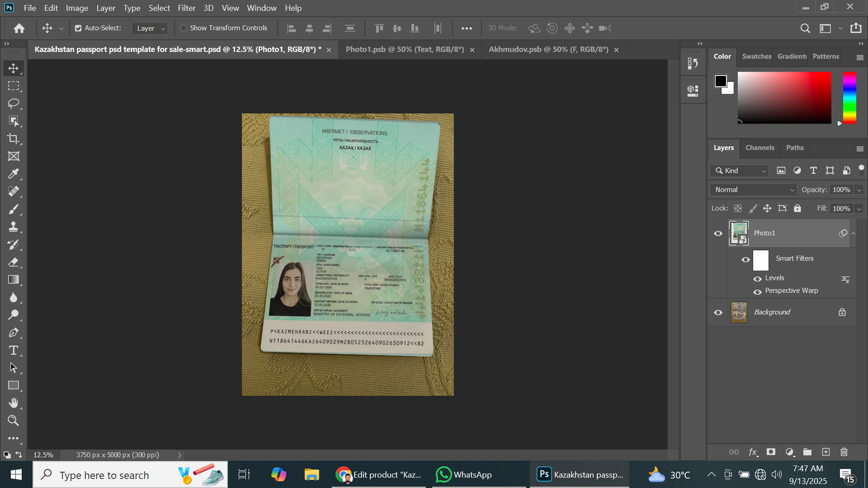Screen dimensions: 868x488
Task: Enable Show Transform Controls checkbox
Action: pos(183,28)
